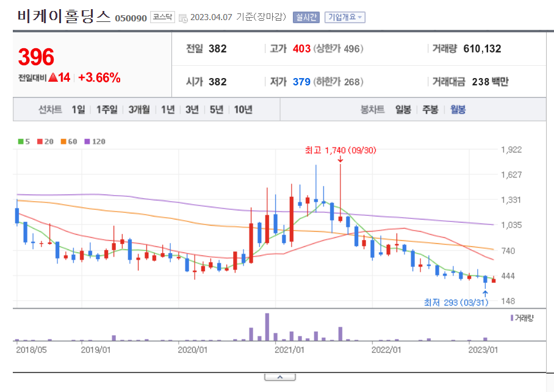Select the 1주일 line chart period

(107, 110)
